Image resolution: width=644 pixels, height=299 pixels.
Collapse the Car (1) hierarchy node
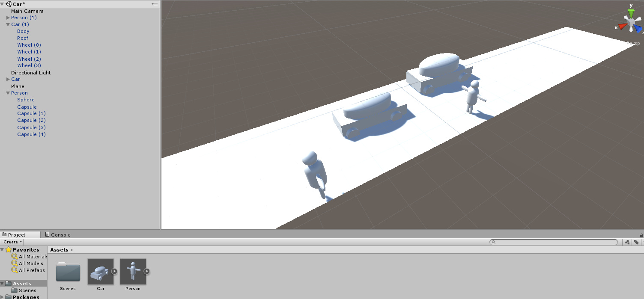pos(8,25)
